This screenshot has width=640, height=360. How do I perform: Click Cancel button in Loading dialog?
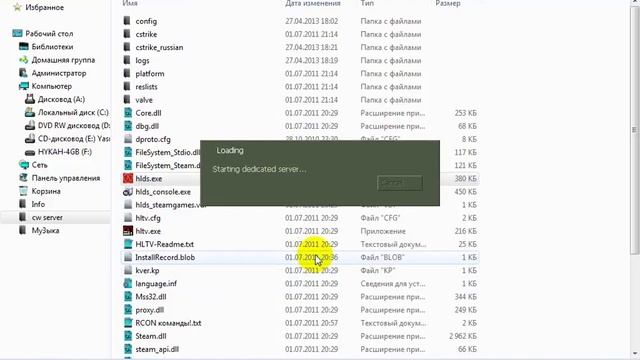[400, 183]
